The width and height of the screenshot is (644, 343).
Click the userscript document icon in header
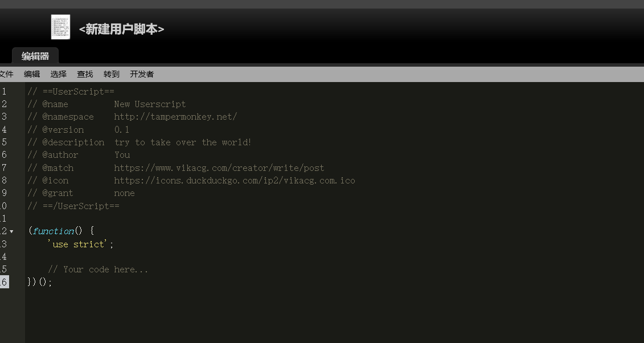60,27
